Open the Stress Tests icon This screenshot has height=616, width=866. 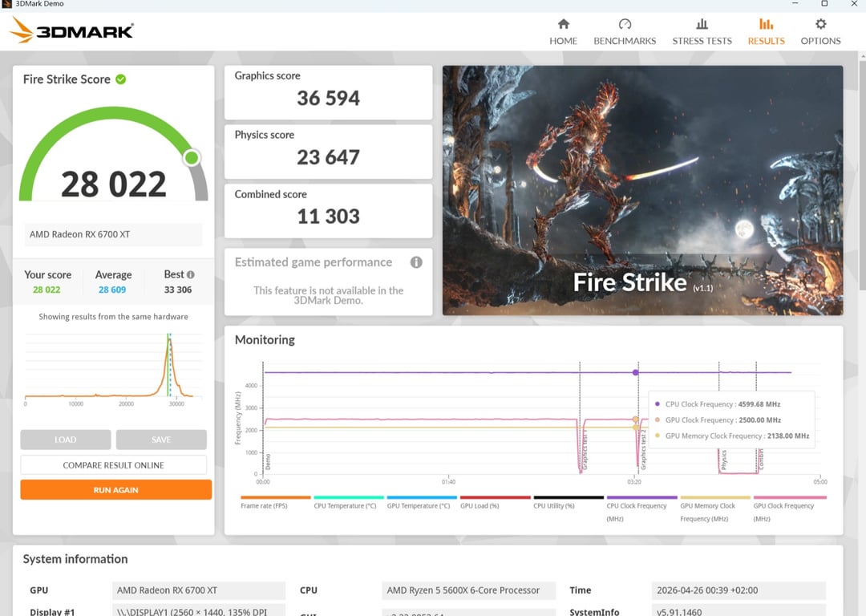702,24
